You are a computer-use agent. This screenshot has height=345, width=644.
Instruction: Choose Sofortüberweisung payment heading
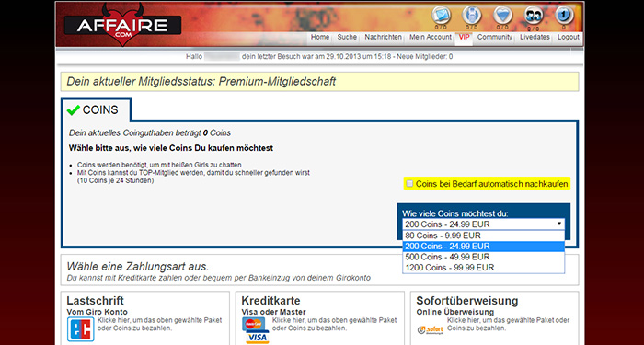coord(467,301)
